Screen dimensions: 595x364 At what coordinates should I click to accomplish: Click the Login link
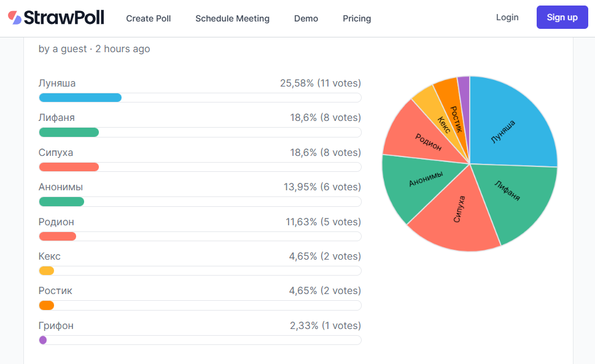pyautogui.click(x=507, y=17)
